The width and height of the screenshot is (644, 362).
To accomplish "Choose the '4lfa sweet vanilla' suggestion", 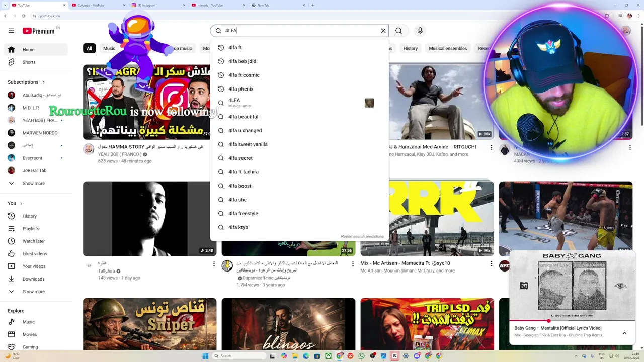I will coord(299,144).
